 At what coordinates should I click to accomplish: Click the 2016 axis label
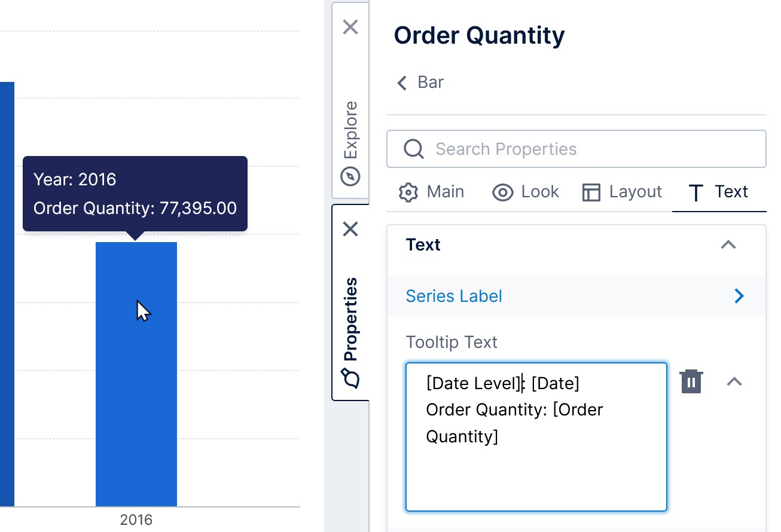136,519
